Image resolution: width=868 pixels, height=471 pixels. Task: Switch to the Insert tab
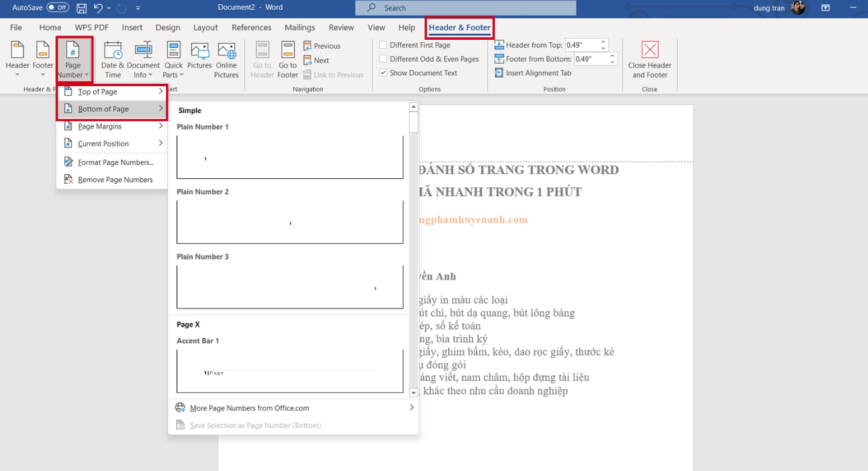point(132,27)
